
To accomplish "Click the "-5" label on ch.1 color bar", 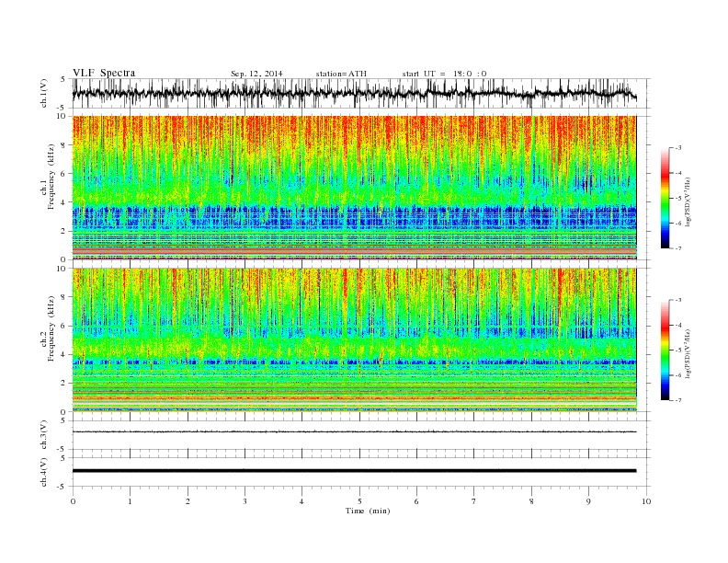I will pos(677,199).
